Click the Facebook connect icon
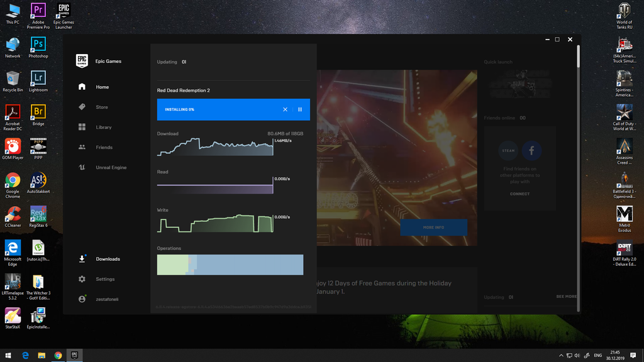644x362 pixels. coord(531,151)
